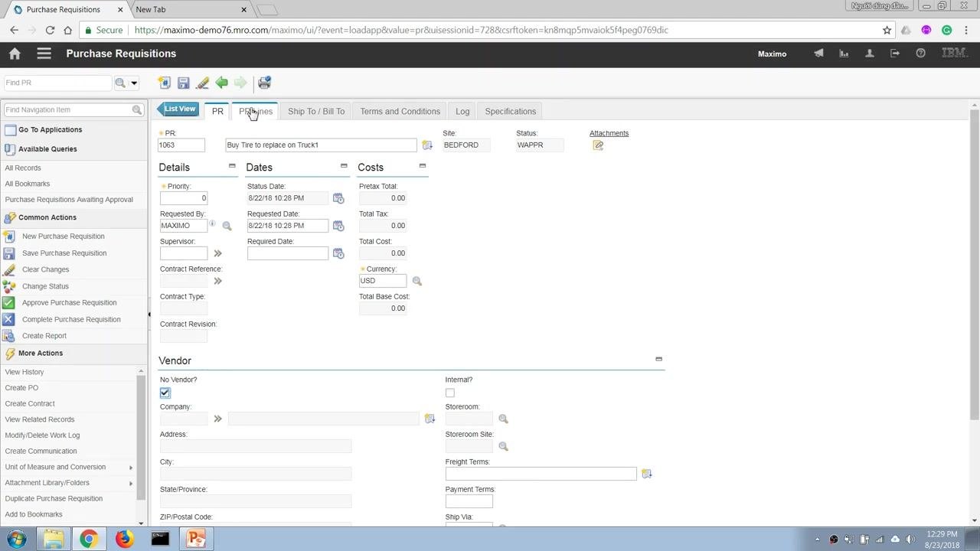
Task: Open the Maximo home icon
Action: coord(15,54)
